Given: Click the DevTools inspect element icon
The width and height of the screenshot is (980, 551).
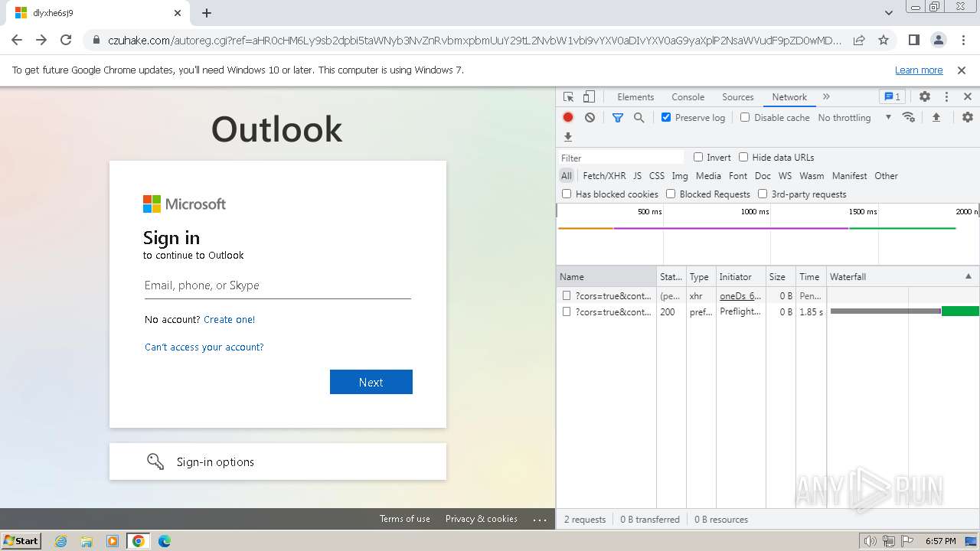Looking at the screenshot, I should (568, 97).
